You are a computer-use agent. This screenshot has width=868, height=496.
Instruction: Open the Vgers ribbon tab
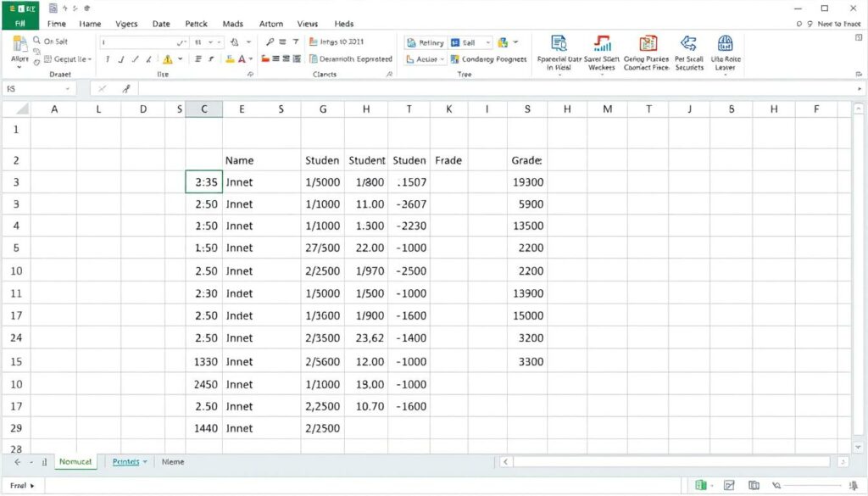[x=126, y=24]
